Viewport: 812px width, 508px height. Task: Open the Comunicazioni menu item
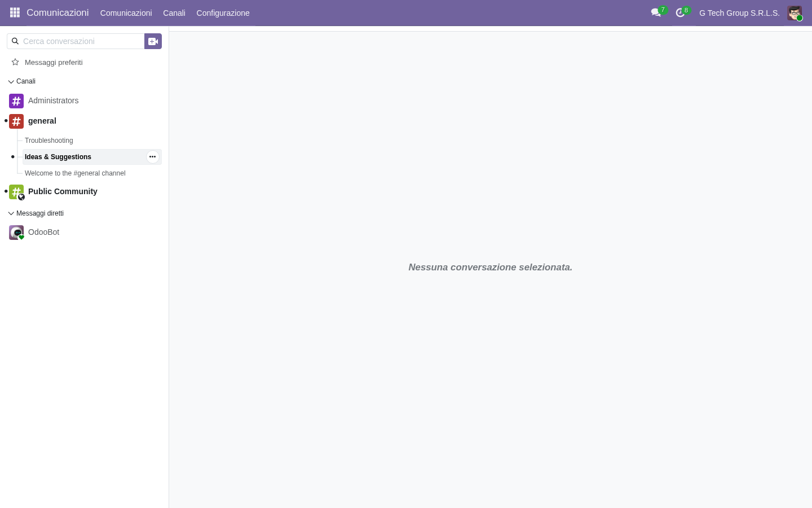tap(126, 13)
